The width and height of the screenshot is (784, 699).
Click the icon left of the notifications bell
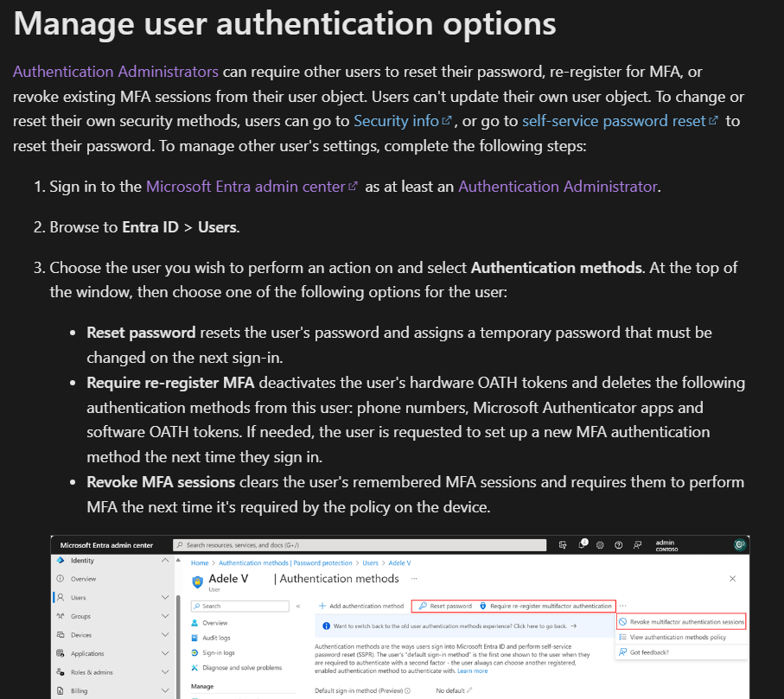coord(563,545)
